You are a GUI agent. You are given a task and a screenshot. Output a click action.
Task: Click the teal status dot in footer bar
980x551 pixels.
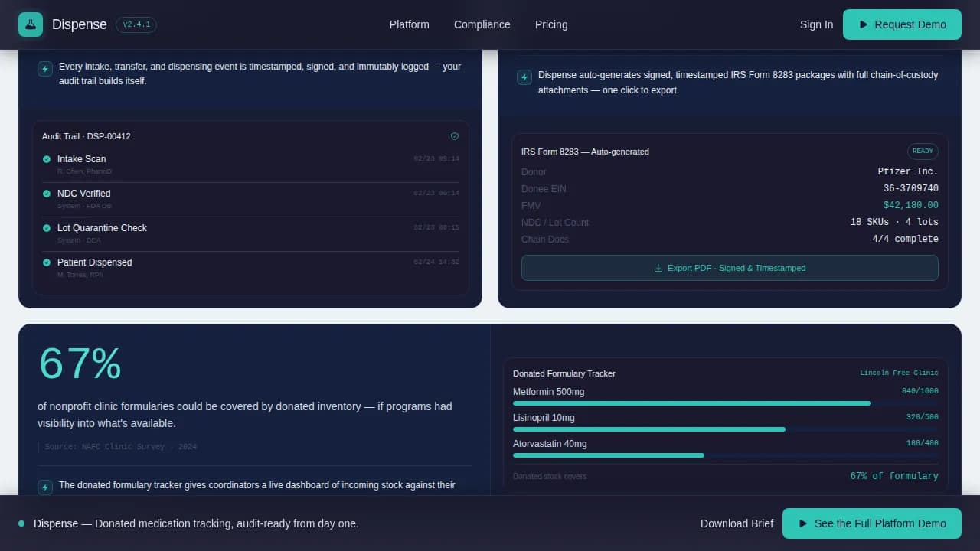21,523
